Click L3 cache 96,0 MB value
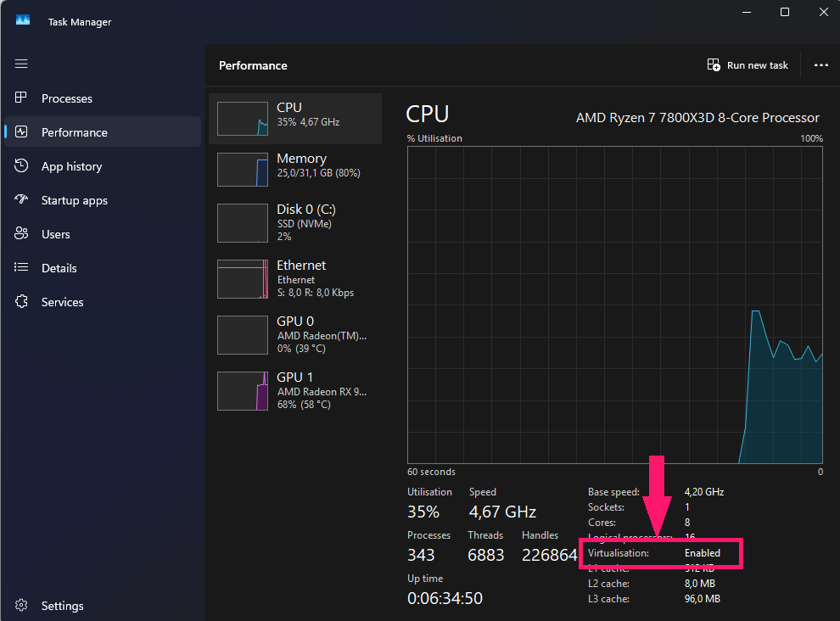The image size is (840, 621). [702, 598]
